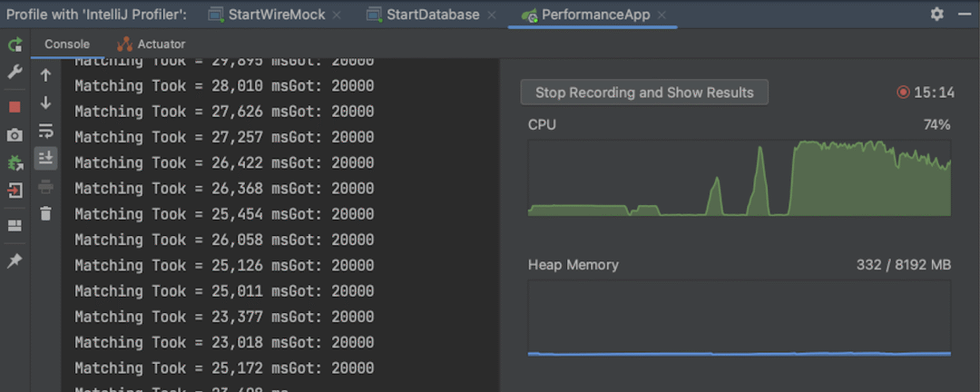Click the print icon in console toolbar
Viewport: 980px width, 392px height.
[x=45, y=186]
